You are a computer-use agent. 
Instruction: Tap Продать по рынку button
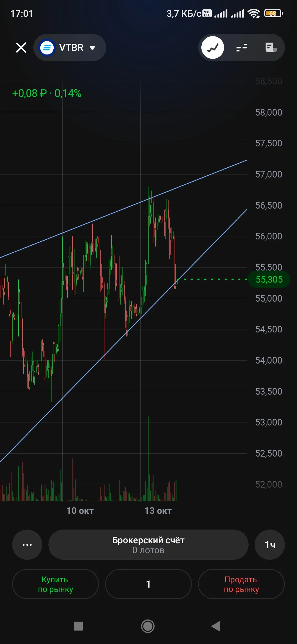(x=241, y=584)
